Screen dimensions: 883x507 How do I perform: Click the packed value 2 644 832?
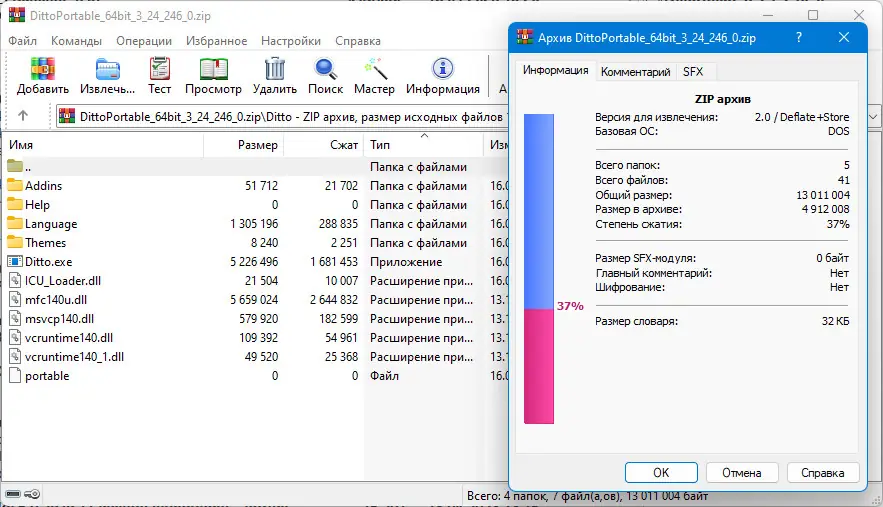pos(333,300)
